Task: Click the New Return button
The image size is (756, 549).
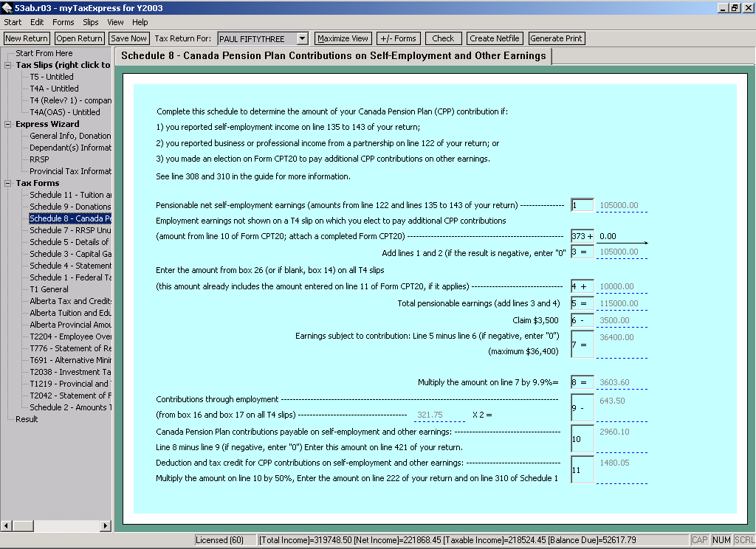Action: click(x=27, y=38)
